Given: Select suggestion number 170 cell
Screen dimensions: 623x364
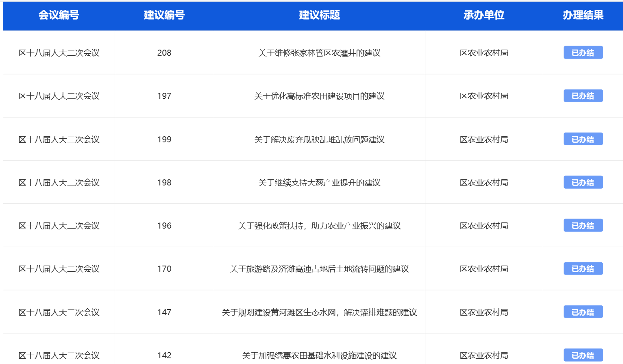Looking at the screenshot, I should 164,269.
